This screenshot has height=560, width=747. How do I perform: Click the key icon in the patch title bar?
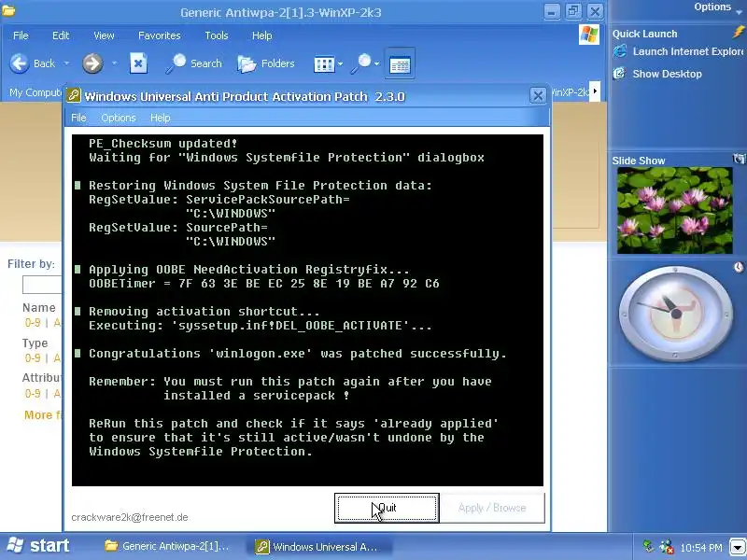[74, 96]
